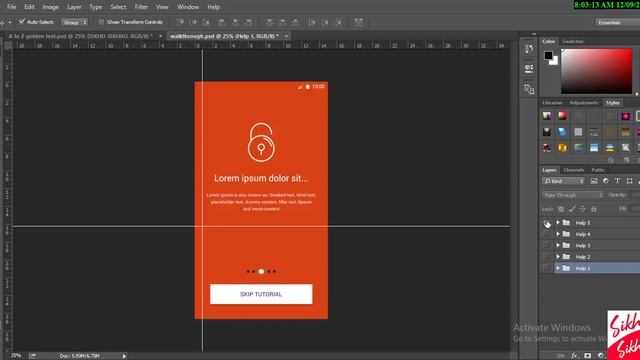Open the Layer menu
The height and width of the screenshot is (360, 640).
pos(74,7)
